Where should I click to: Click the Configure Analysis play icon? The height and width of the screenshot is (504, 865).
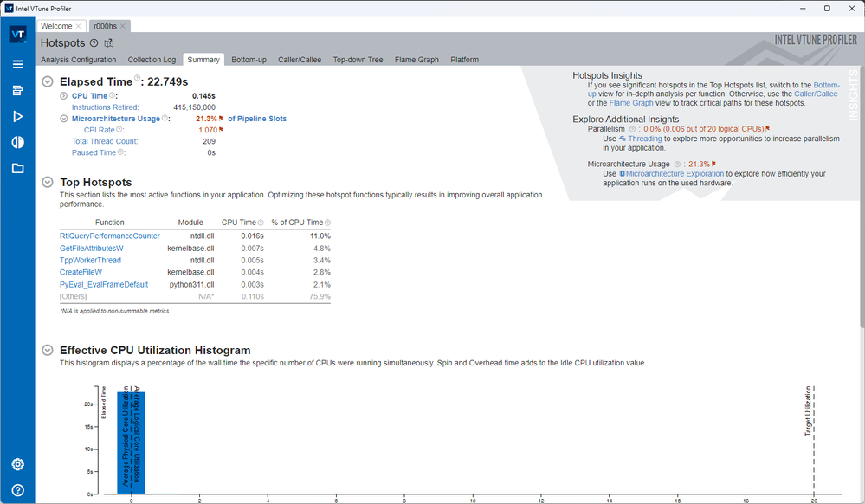pyautogui.click(x=17, y=116)
